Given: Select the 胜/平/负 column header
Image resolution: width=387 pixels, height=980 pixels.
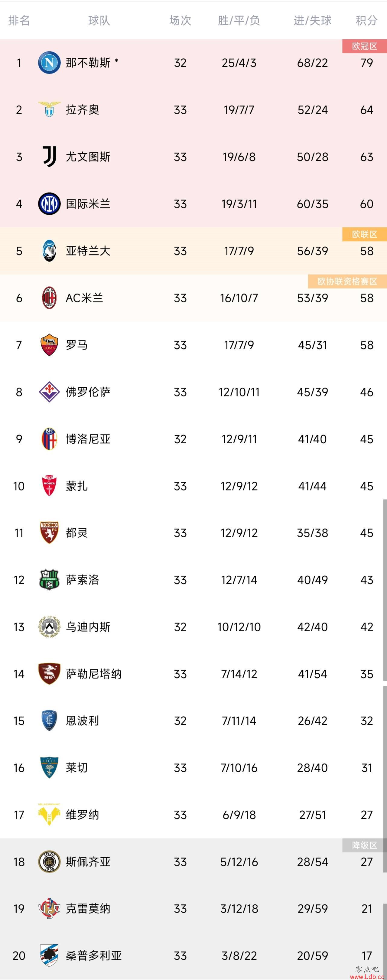Looking at the screenshot, I should pos(239,20).
